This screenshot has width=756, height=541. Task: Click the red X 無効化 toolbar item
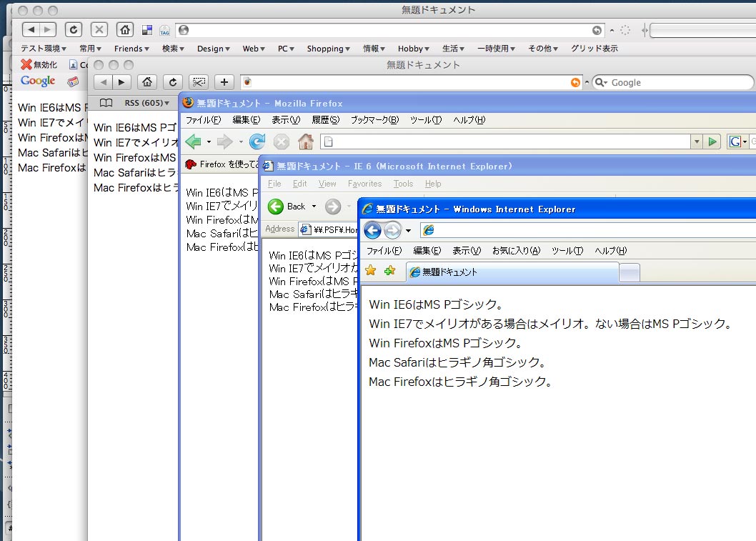(x=39, y=64)
